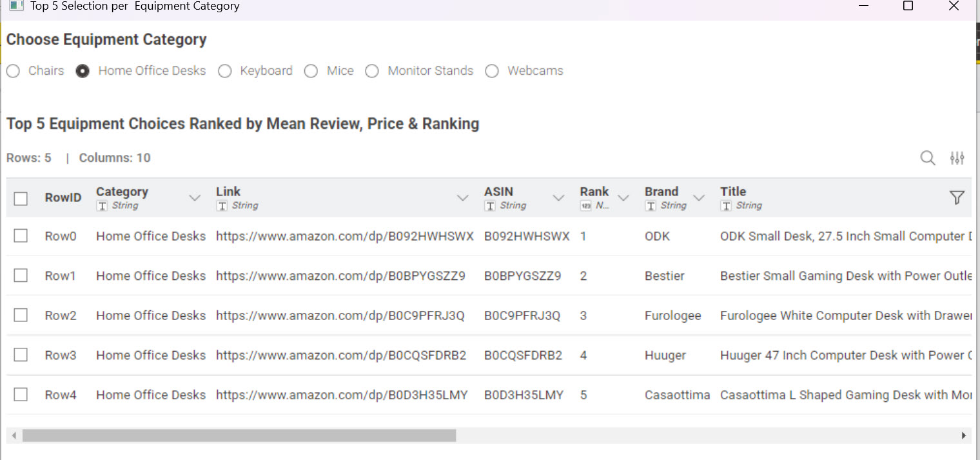
Task: Open the Link column dropdown arrow
Action: (462, 198)
